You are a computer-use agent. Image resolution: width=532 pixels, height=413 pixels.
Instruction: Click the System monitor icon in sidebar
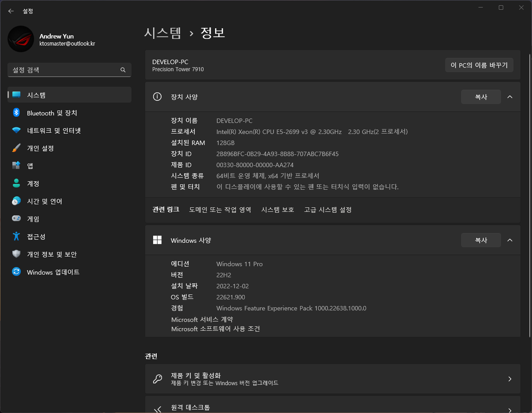[16, 95]
